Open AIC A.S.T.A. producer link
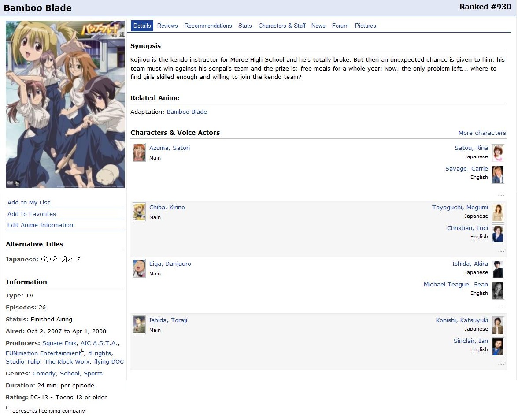Screen dimensions: 518x420 pos(99,343)
